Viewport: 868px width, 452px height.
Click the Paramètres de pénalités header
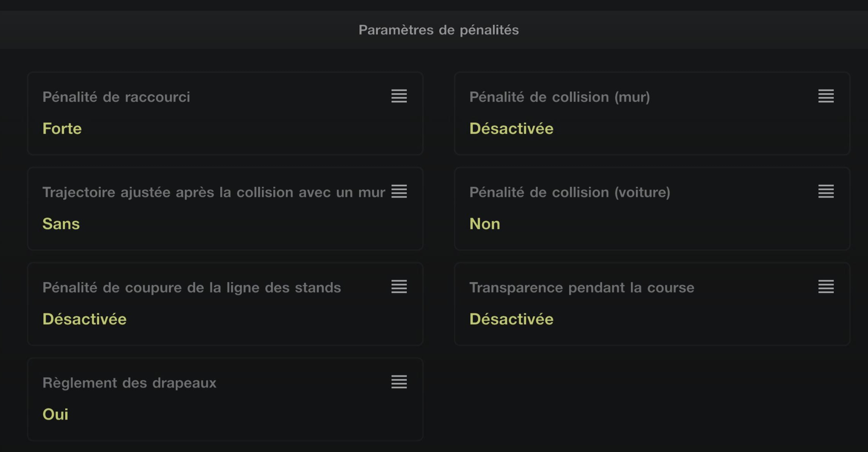(438, 30)
